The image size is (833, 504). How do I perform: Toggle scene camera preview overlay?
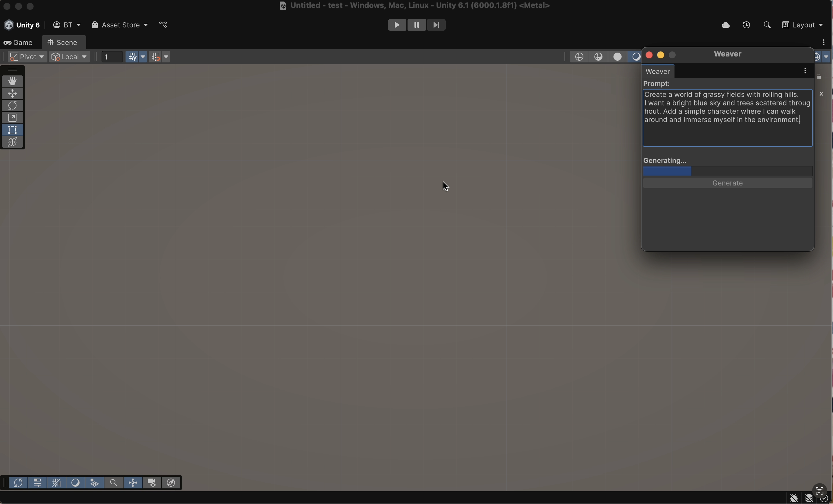pos(152,483)
